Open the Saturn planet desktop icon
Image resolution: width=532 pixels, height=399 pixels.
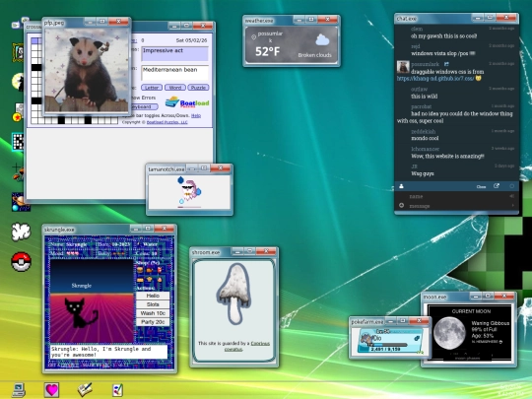[x=20, y=202]
